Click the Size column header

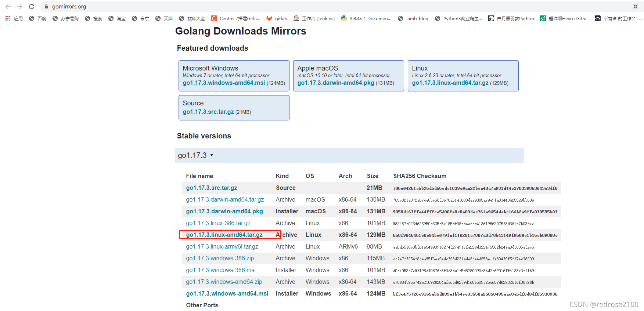[373, 176]
